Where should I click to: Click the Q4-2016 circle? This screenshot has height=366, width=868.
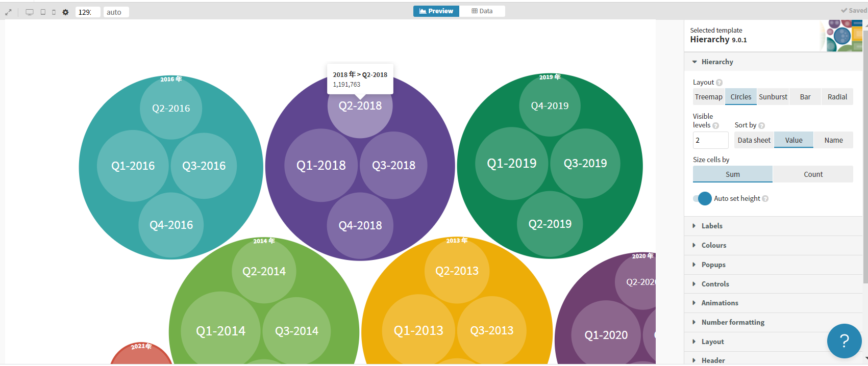tap(171, 225)
